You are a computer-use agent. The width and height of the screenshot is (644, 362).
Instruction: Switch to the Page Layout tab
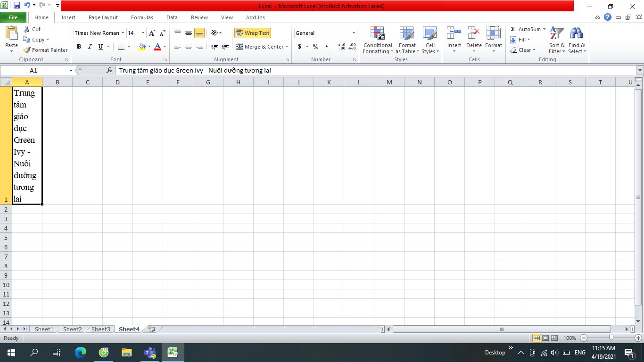(103, 17)
